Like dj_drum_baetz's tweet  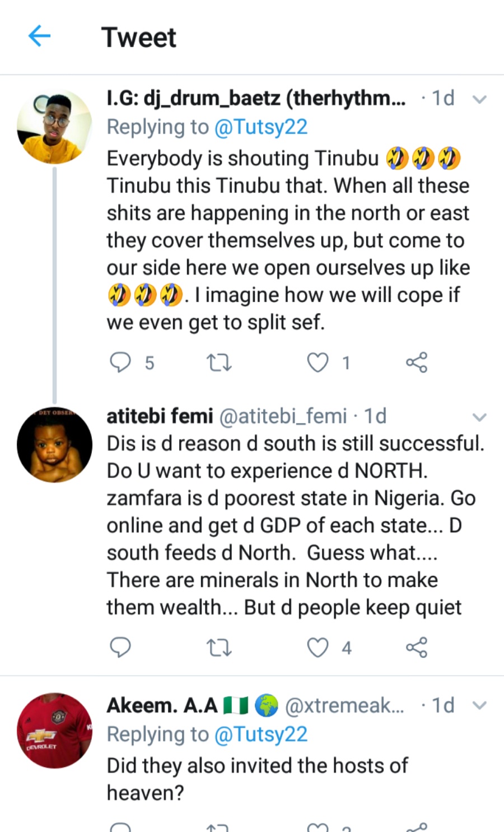pyautogui.click(x=318, y=362)
